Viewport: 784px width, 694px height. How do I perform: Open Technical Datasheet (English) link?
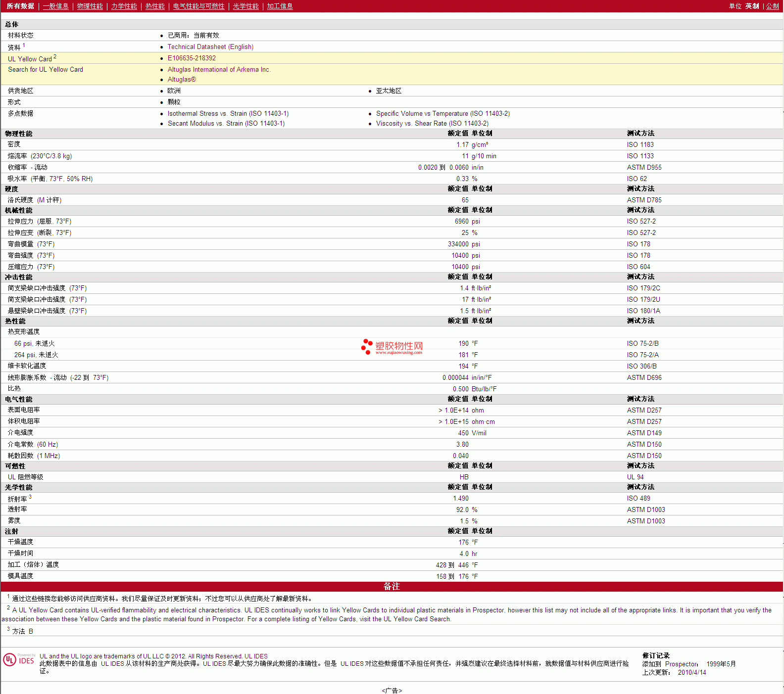coord(210,46)
